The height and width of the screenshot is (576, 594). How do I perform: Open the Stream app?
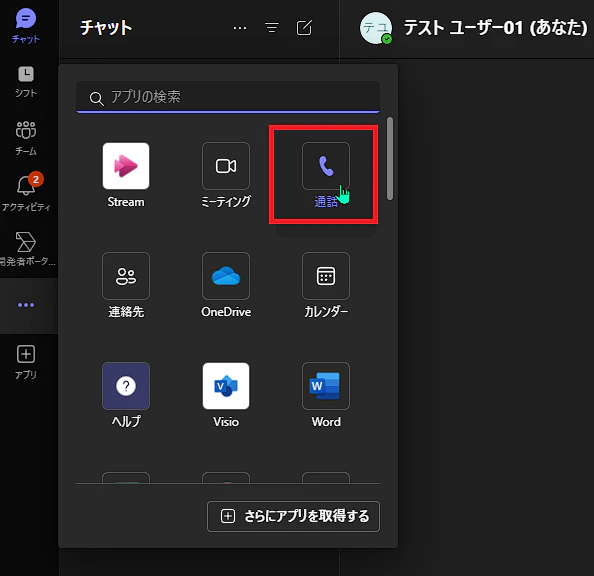click(126, 175)
